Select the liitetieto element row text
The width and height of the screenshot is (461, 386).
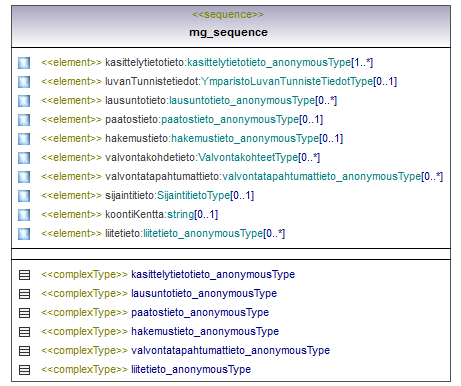163,234
